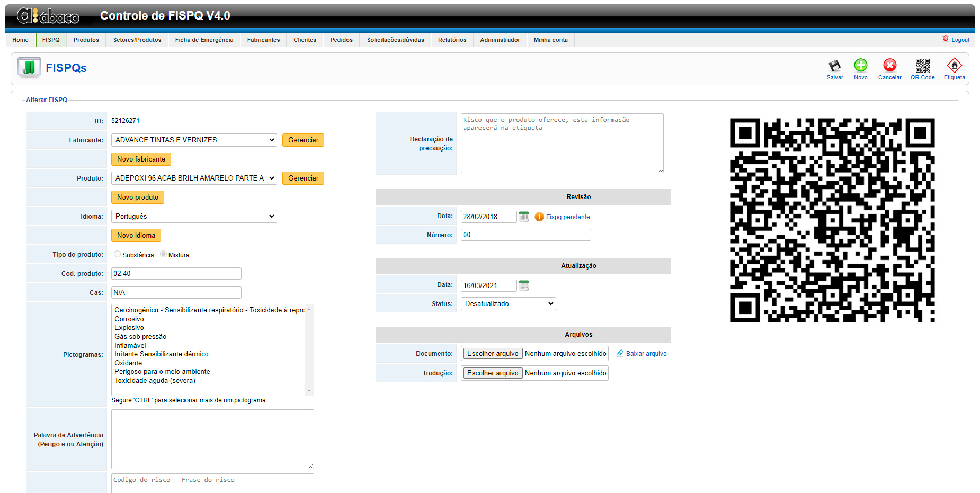980x493 pixels.
Task: Open the Idioma dropdown
Action: (x=194, y=216)
